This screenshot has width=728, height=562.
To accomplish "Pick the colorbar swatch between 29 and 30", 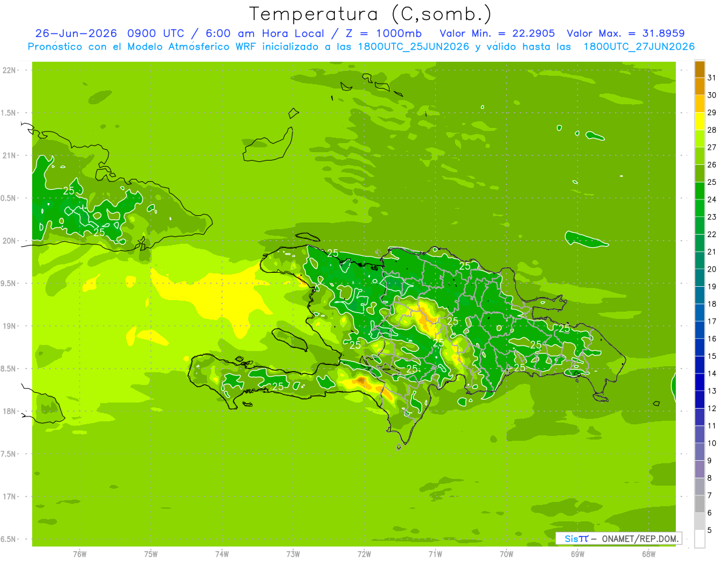I will click(x=699, y=104).
